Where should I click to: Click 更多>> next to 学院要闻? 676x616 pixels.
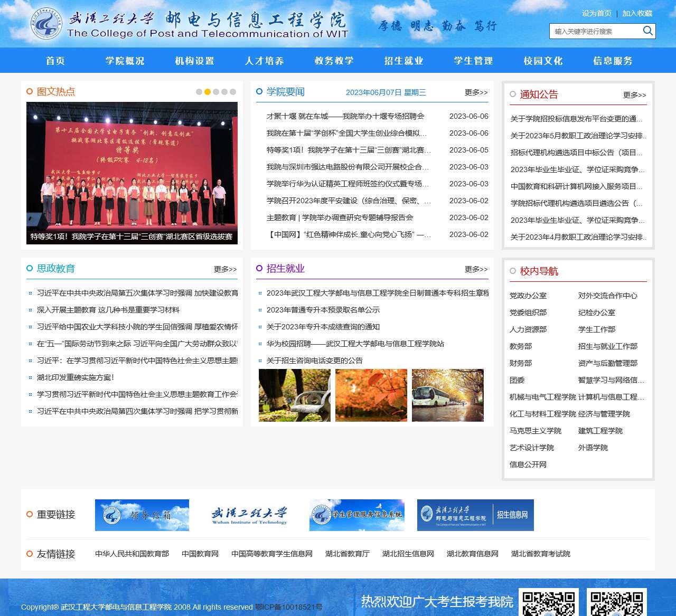475,92
